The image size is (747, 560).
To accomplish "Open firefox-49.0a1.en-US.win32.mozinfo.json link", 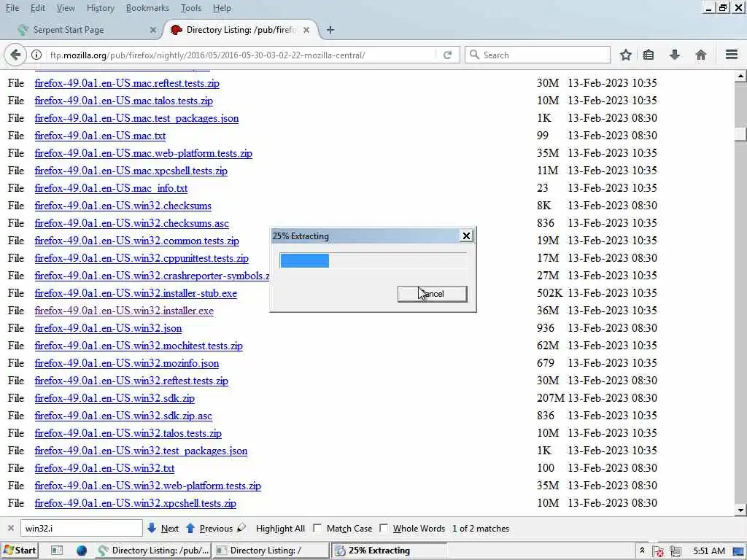I will point(127,363).
